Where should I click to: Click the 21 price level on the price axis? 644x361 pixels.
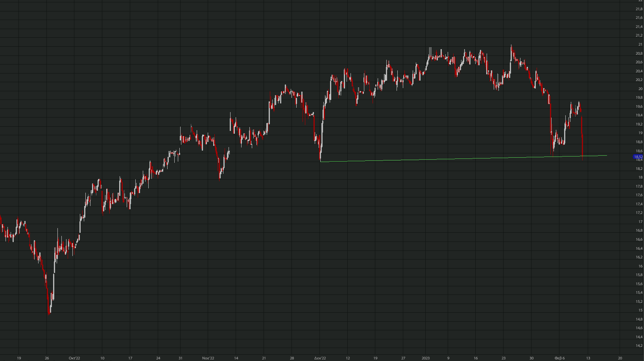640,44
